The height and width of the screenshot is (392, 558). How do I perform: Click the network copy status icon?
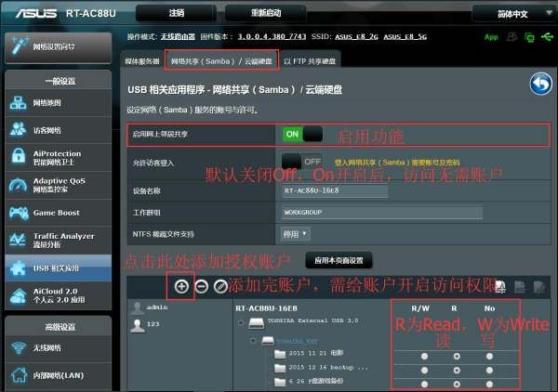(529, 37)
